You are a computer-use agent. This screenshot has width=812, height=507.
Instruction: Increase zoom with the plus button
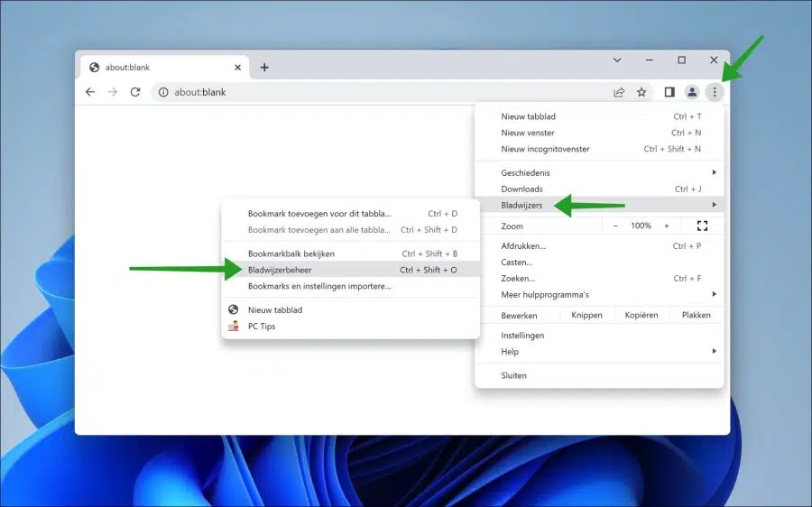(667, 226)
